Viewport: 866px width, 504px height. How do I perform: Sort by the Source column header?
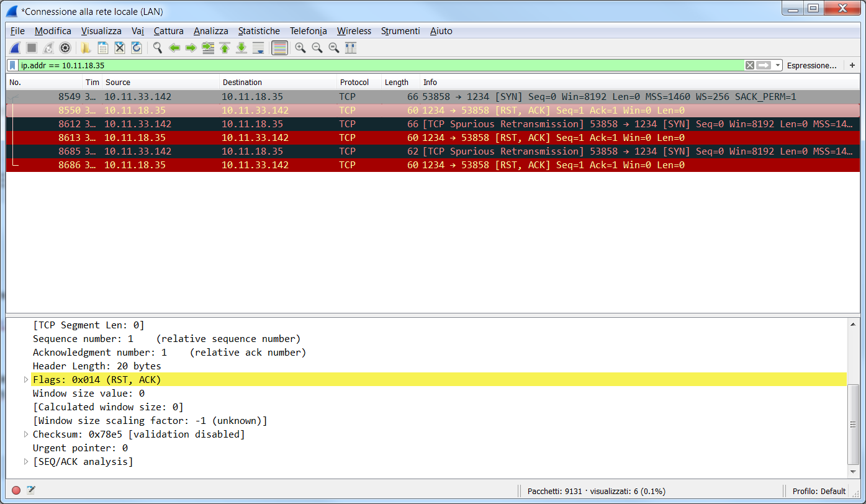point(161,83)
